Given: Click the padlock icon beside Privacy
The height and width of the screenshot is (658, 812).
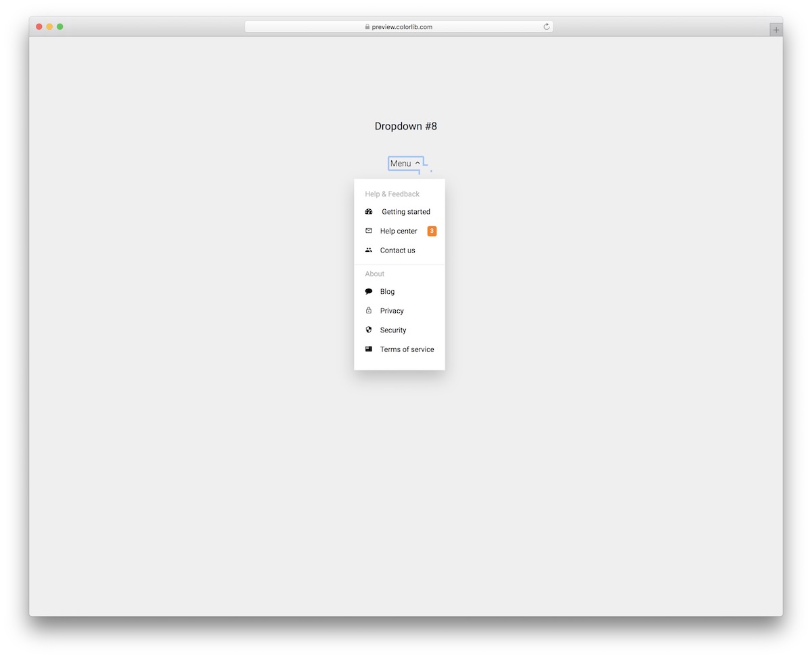Looking at the screenshot, I should click(368, 310).
